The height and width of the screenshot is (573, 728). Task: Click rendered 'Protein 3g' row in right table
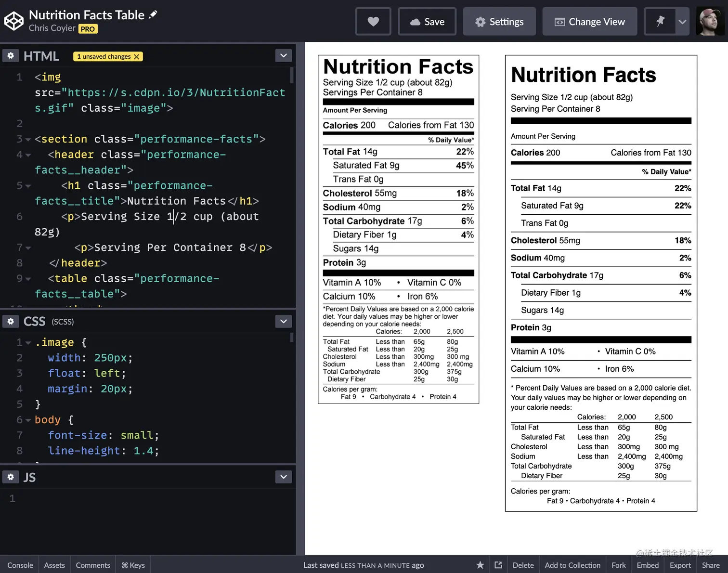[601, 327]
